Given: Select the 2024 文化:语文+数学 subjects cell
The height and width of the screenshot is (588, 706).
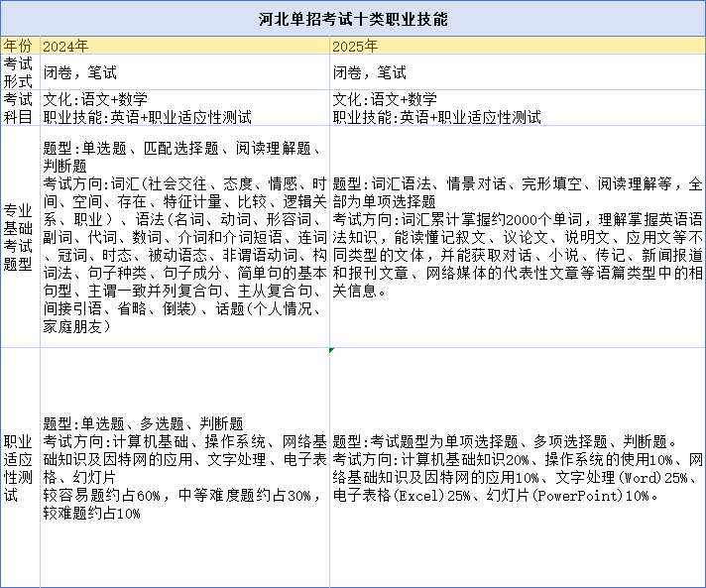Looking at the screenshot, I should point(184,108).
